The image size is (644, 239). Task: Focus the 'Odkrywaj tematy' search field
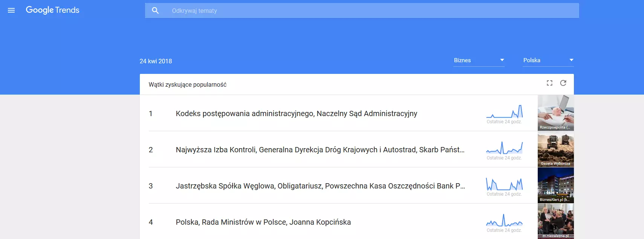click(x=362, y=11)
